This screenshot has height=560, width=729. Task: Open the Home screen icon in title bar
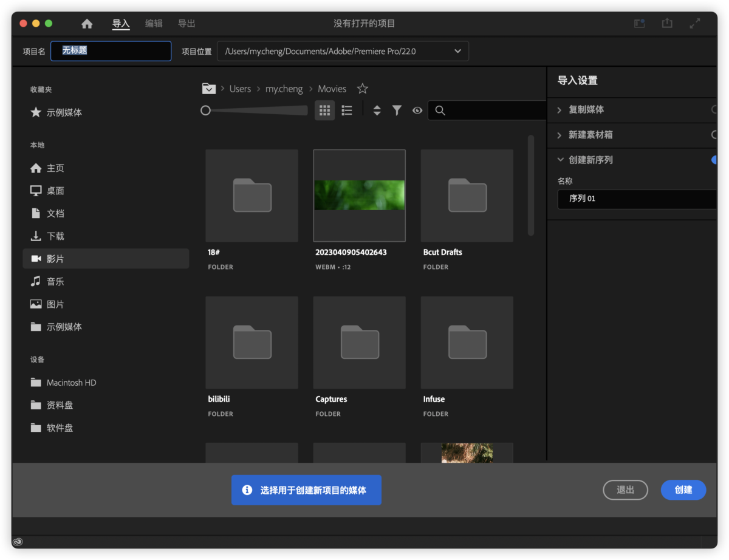(x=87, y=23)
